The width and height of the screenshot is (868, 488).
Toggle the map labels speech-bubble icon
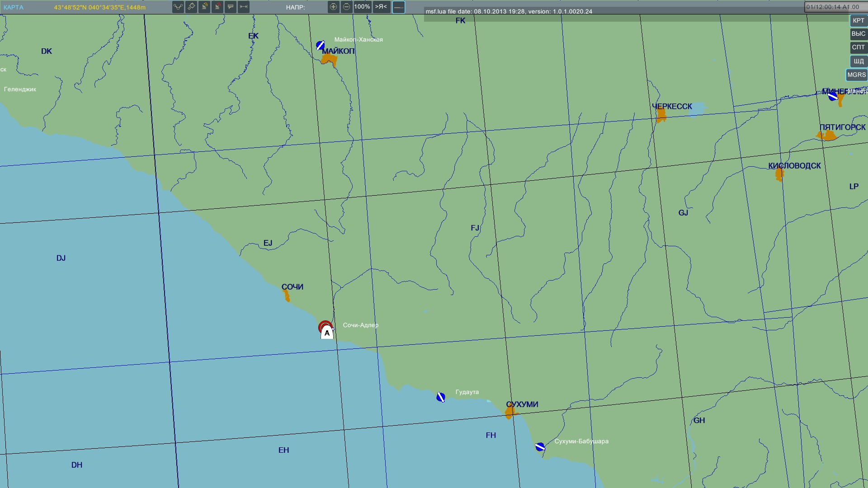pos(231,7)
